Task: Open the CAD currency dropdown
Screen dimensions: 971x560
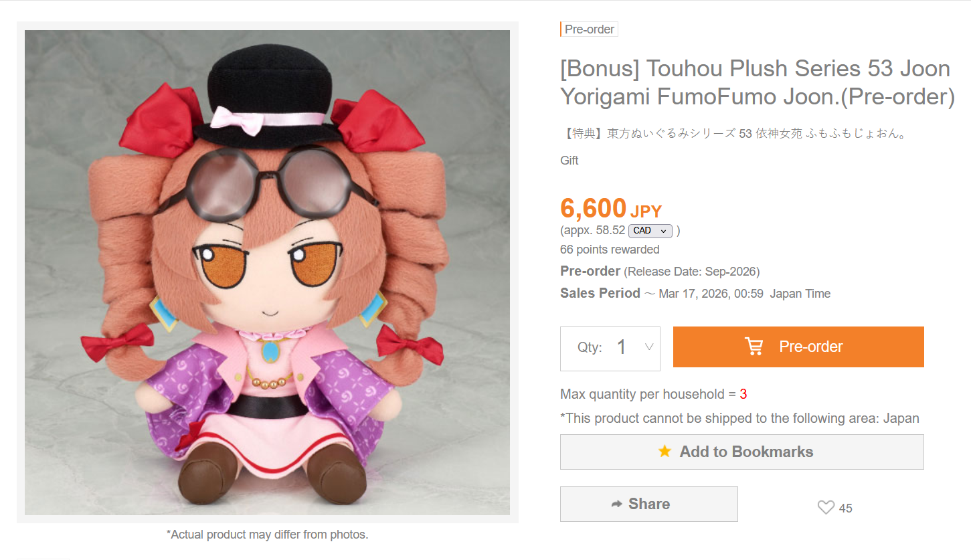Action: pyautogui.click(x=650, y=231)
